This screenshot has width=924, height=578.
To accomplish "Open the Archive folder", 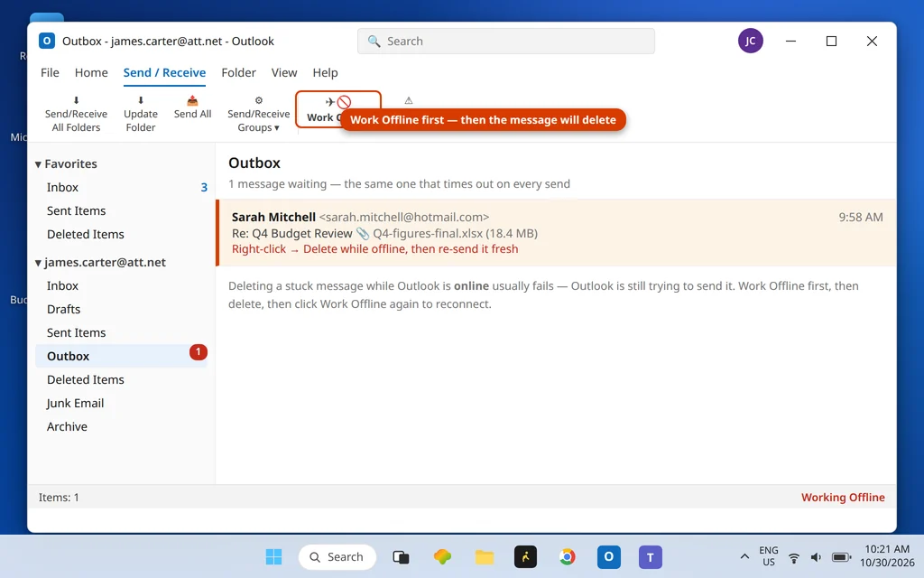I will pyautogui.click(x=121, y=427).
